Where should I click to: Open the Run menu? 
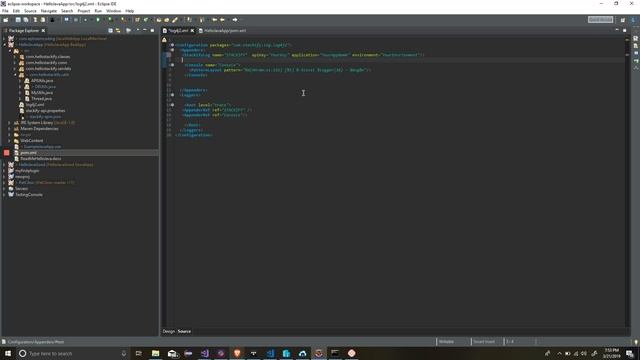coord(98,11)
